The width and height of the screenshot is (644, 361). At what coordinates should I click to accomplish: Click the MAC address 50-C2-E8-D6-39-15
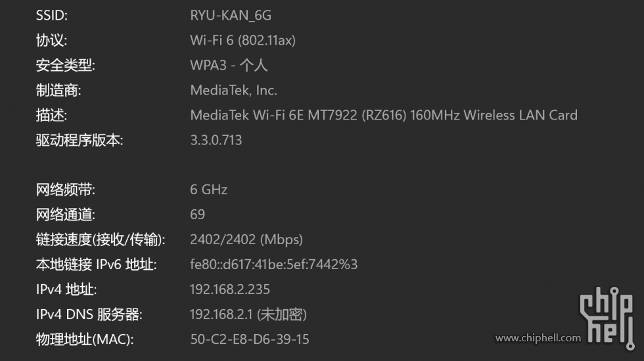(x=250, y=339)
